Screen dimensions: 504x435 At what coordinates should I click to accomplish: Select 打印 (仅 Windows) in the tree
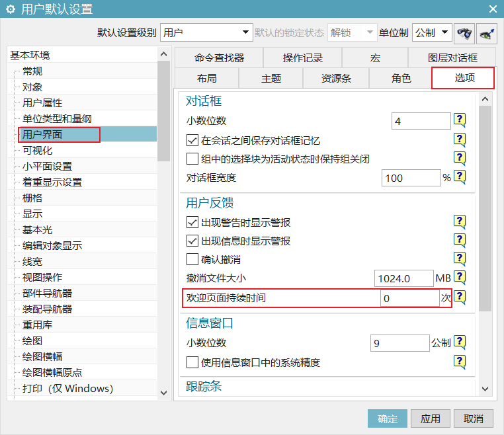[68, 389]
